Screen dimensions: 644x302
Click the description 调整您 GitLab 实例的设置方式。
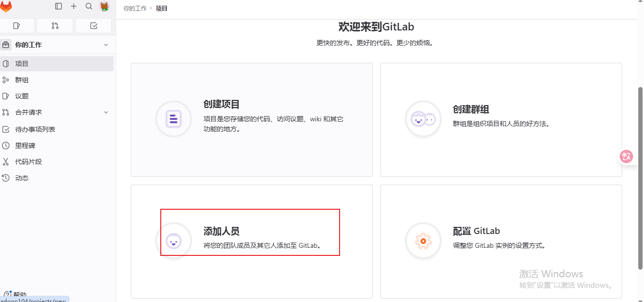tap(499, 246)
